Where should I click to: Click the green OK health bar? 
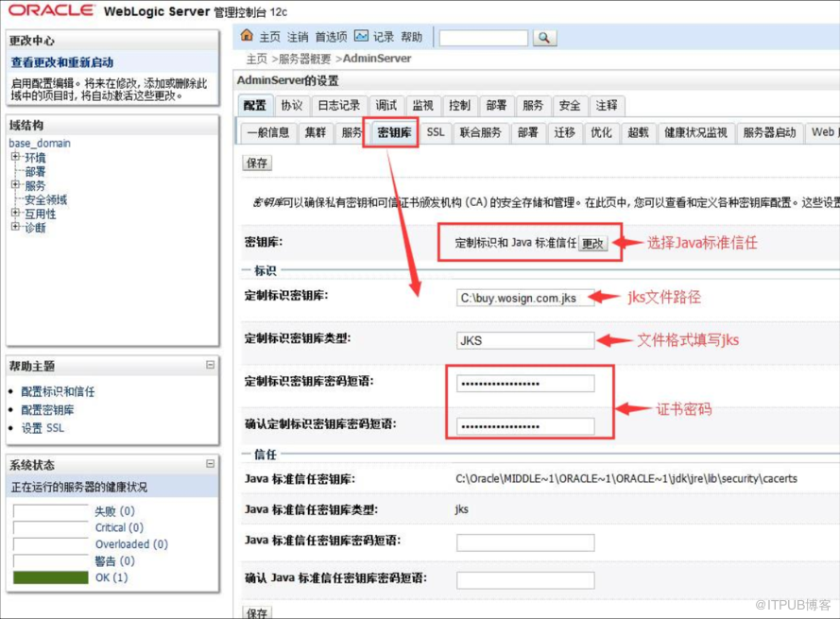51,577
